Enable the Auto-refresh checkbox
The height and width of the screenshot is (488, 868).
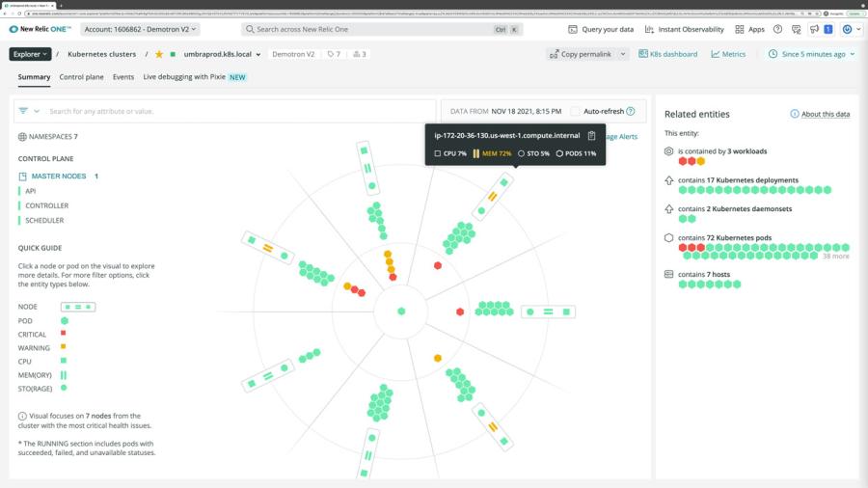pos(575,111)
